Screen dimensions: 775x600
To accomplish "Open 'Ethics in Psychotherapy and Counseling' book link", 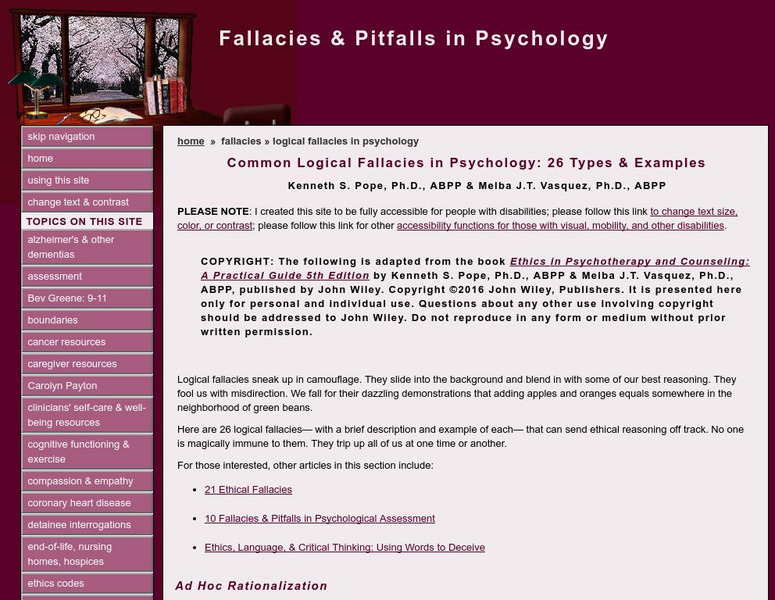I will click(630, 261).
